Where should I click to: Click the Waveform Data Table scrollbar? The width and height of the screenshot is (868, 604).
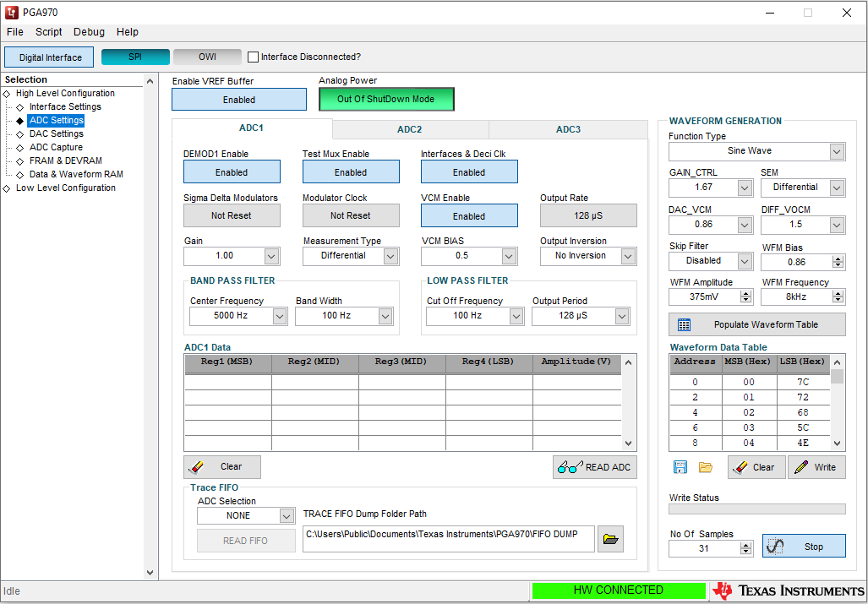[x=837, y=403]
